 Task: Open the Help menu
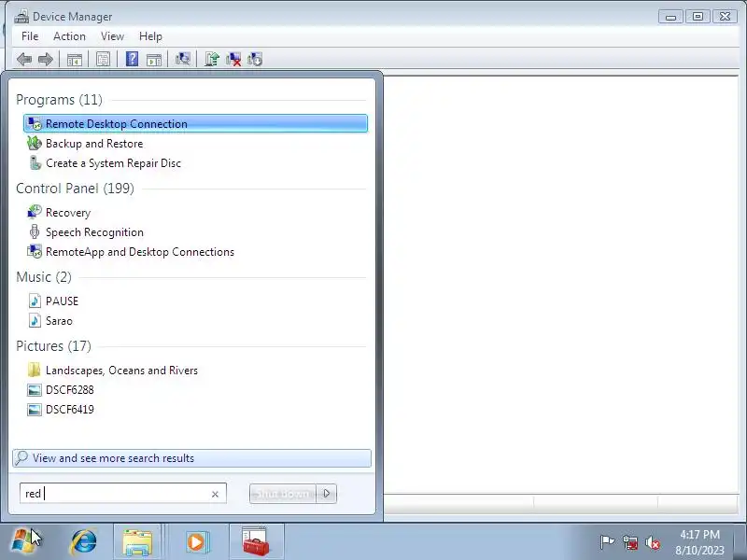(150, 36)
